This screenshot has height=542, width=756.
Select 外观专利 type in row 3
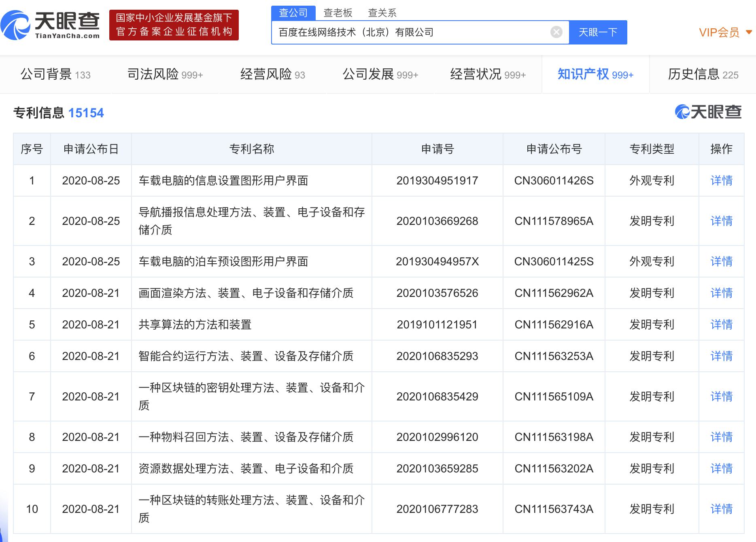652,261
